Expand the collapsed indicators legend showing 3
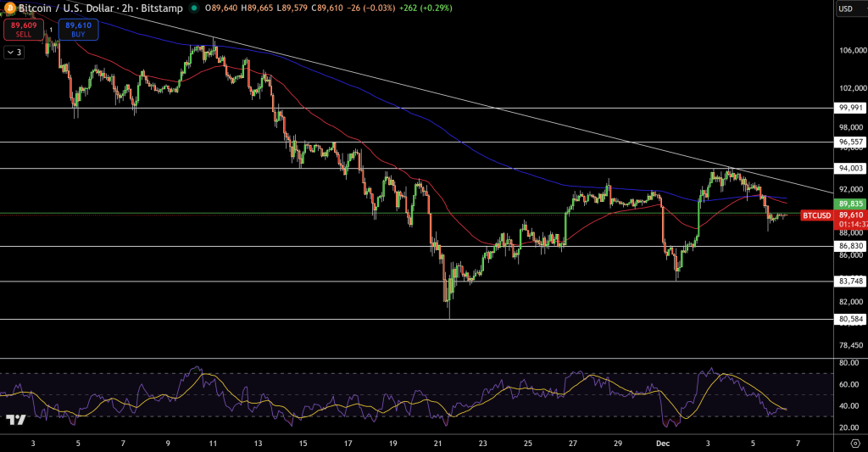Screen dimensions: 868x452 [x=14, y=52]
